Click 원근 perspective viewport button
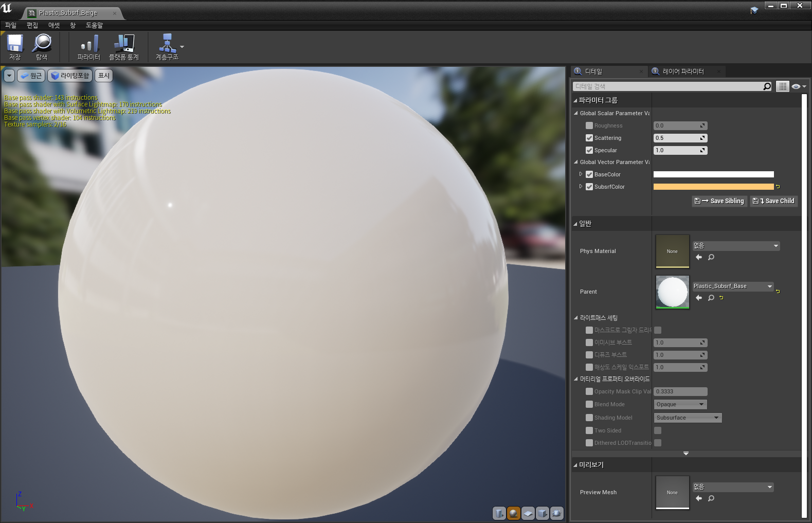The width and height of the screenshot is (812, 523). pyautogui.click(x=31, y=76)
